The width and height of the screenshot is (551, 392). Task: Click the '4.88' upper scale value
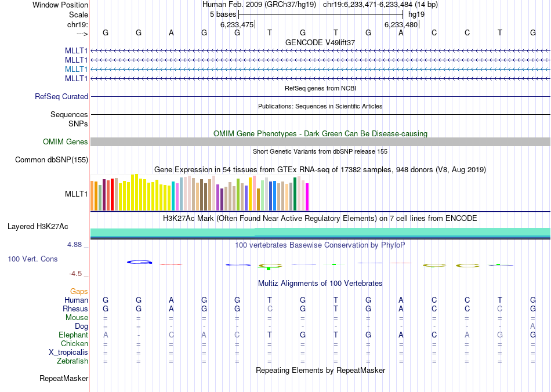click(74, 245)
